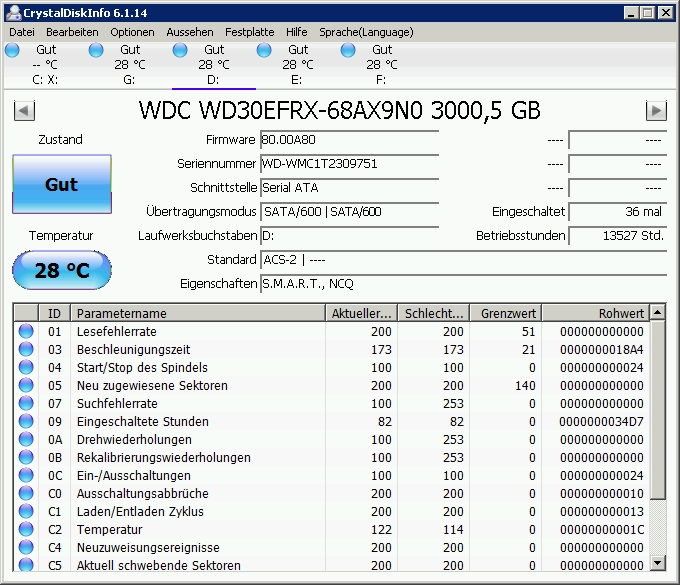Screen dimensions: 680x585
Task: Click status orb of Suchfehlerrate row
Action: [x=26, y=403]
